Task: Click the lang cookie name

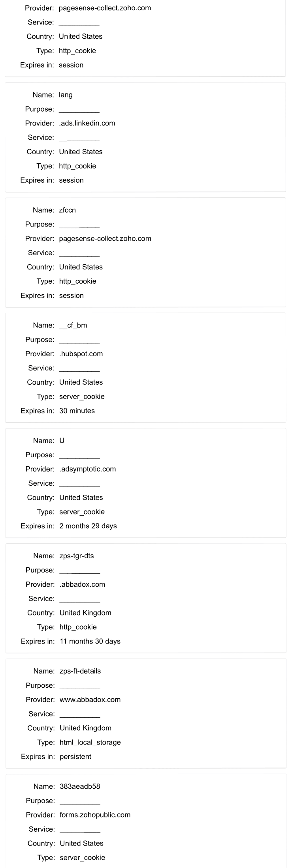Action: click(x=66, y=95)
